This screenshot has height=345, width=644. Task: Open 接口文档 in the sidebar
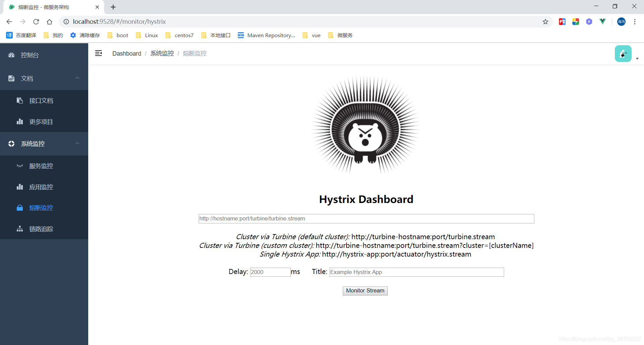(44, 100)
